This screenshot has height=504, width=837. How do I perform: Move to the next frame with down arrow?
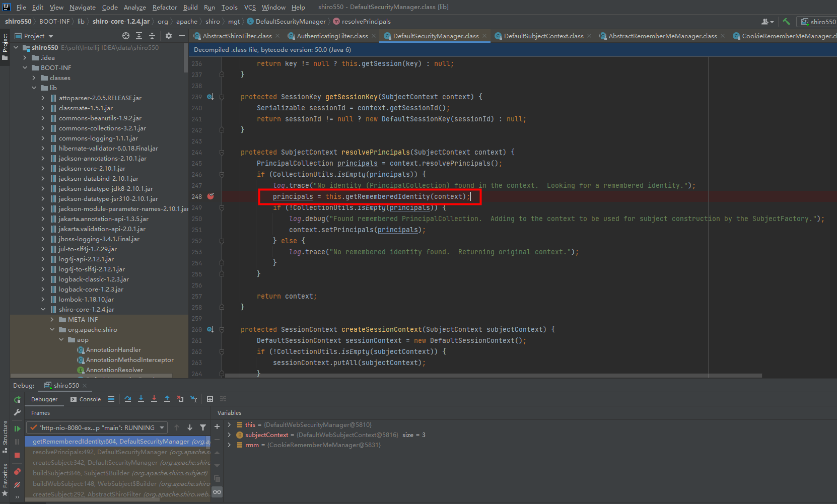click(190, 427)
